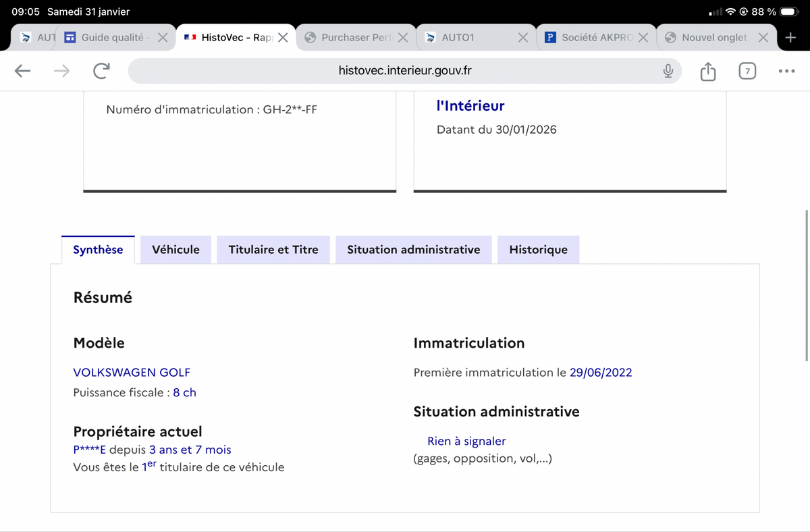This screenshot has width=810, height=532.
Task: Add a new tab with plus icon
Action: point(790,38)
